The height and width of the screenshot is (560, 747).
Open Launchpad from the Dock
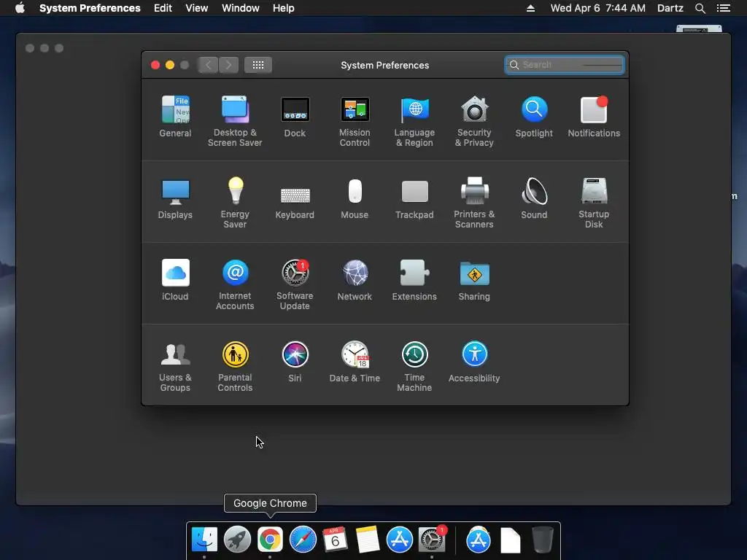(237, 539)
